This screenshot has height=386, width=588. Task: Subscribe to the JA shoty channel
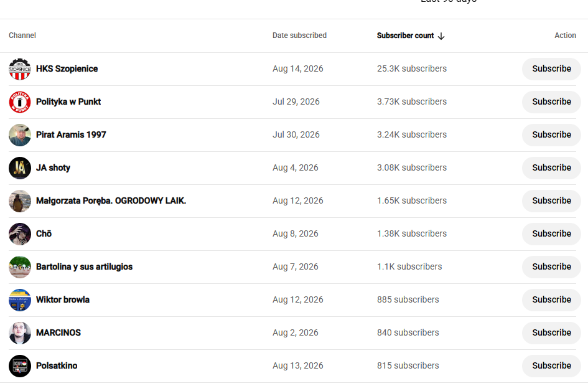[x=551, y=168]
